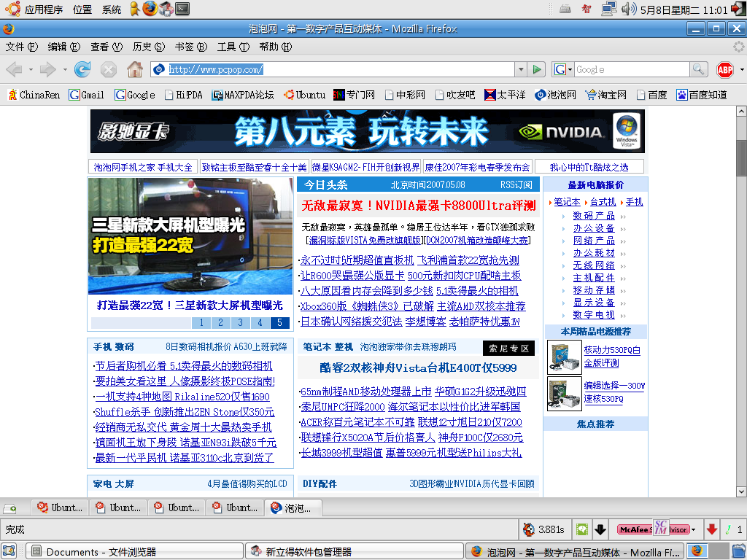Screen dimensions: 747x560
Task: Switch to 新立得软件包管理器 taskbar window
Action: pyautogui.click(x=355, y=551)
